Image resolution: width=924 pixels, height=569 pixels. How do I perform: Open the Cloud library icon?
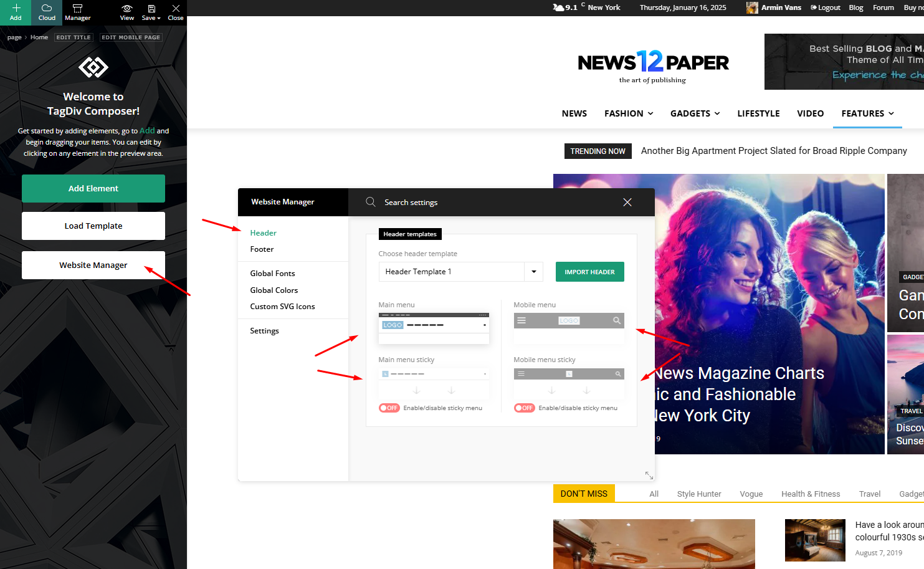pos(47,12)
